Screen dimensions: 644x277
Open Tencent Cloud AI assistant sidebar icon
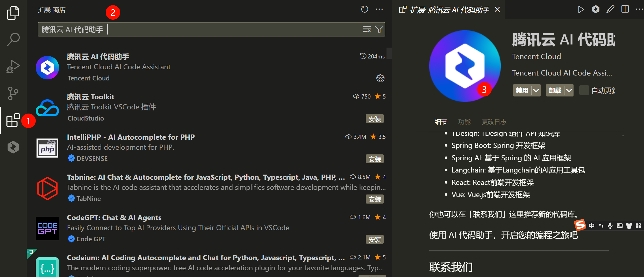pyautogui.click(x=13, y=147)
